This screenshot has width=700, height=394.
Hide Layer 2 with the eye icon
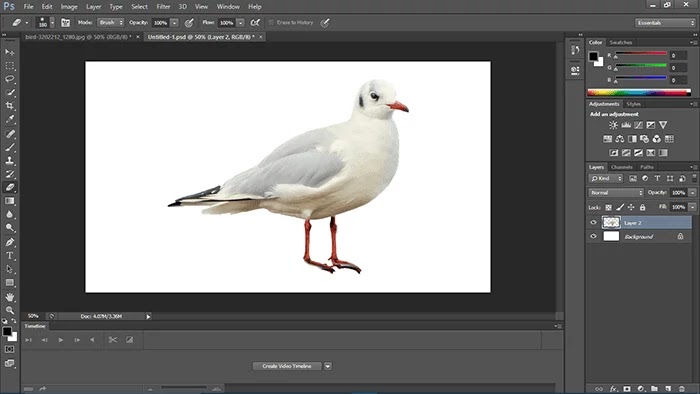click(593, 222)
